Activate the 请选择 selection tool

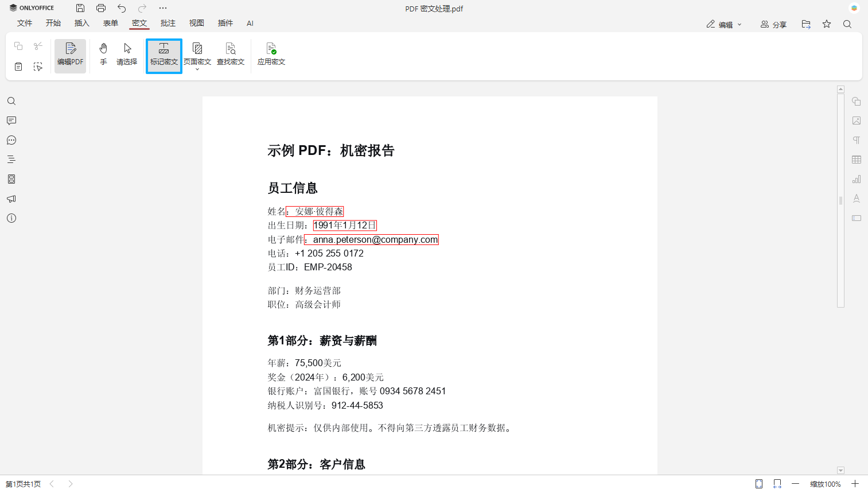click(x=126, y=54)
